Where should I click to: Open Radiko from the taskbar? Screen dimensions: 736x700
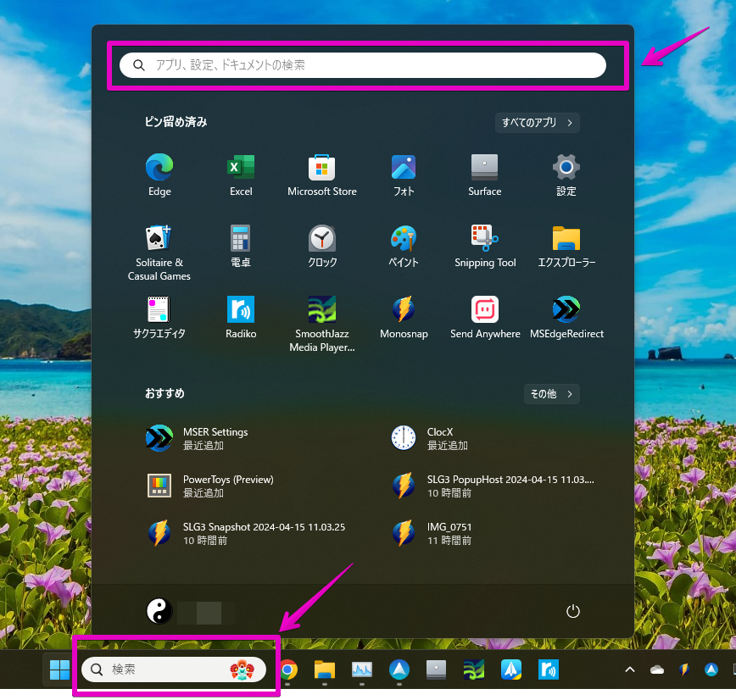549,669
